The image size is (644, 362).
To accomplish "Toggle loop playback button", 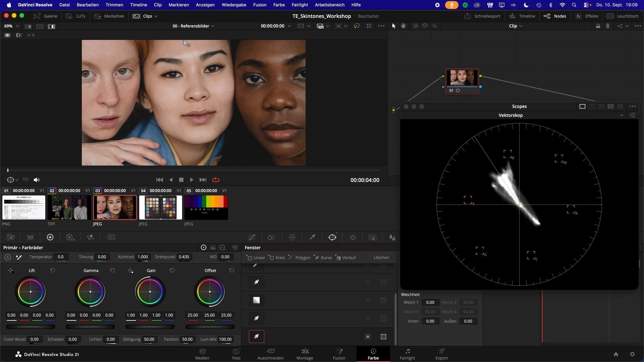I will pos(216,180).
